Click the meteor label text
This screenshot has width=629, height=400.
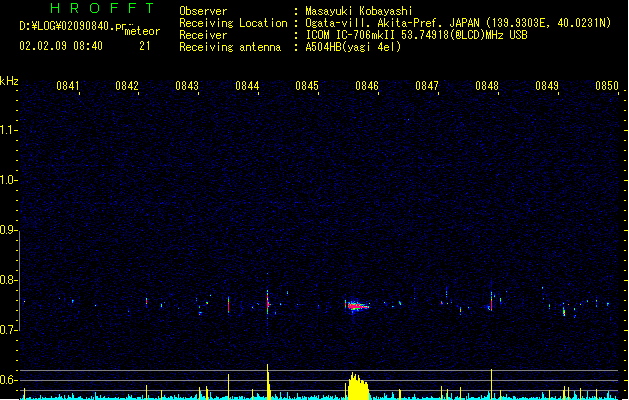[x=142, y=31]
